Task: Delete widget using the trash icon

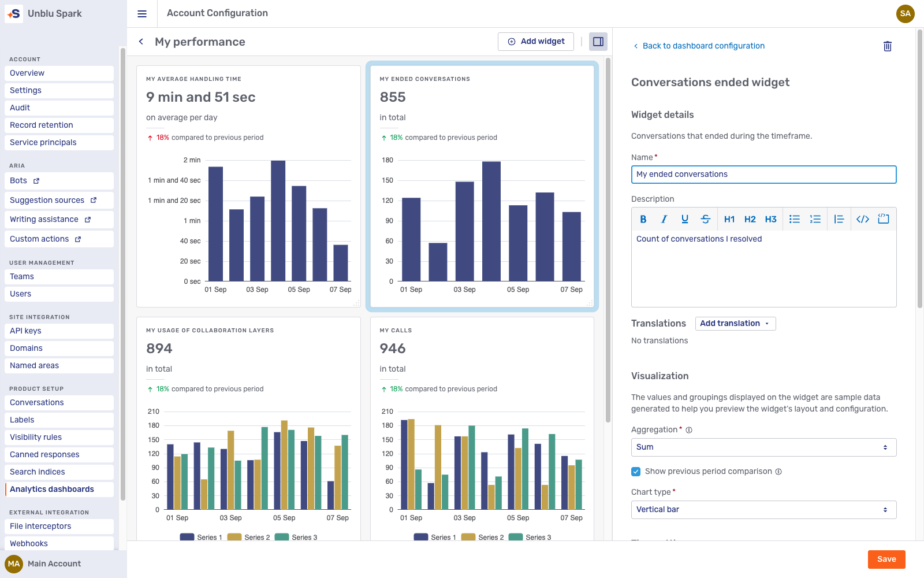Action: click(x=888, y=46)
